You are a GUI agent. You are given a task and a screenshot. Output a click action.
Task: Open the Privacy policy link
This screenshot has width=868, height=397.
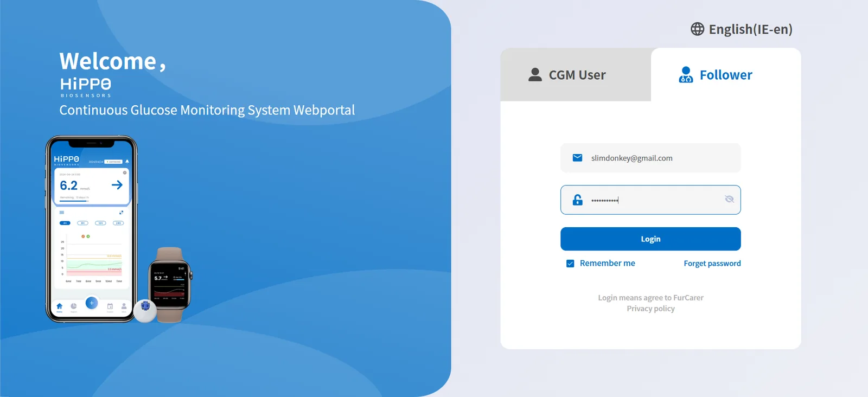point(650,309)
